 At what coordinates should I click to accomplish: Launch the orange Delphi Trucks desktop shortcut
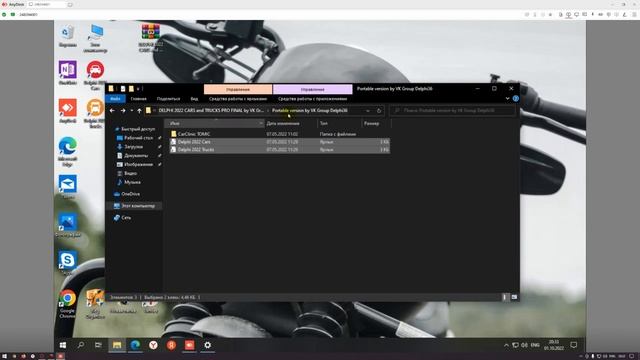[x=95, y=113]
